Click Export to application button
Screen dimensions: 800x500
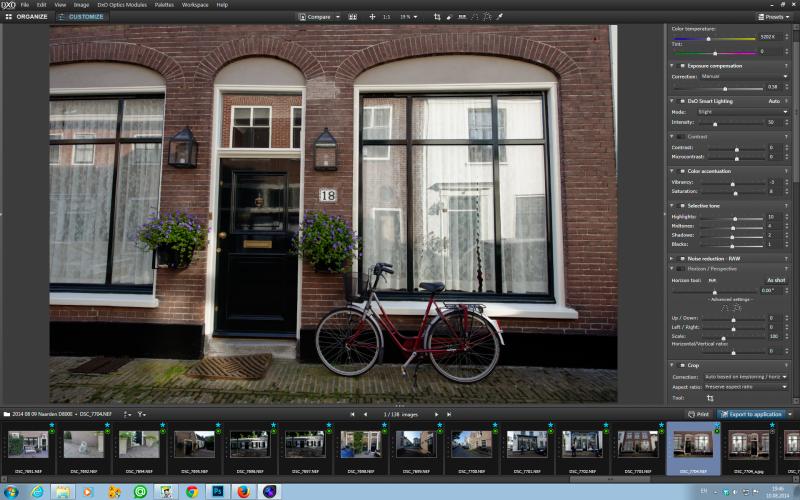click(x=752, y=414)
